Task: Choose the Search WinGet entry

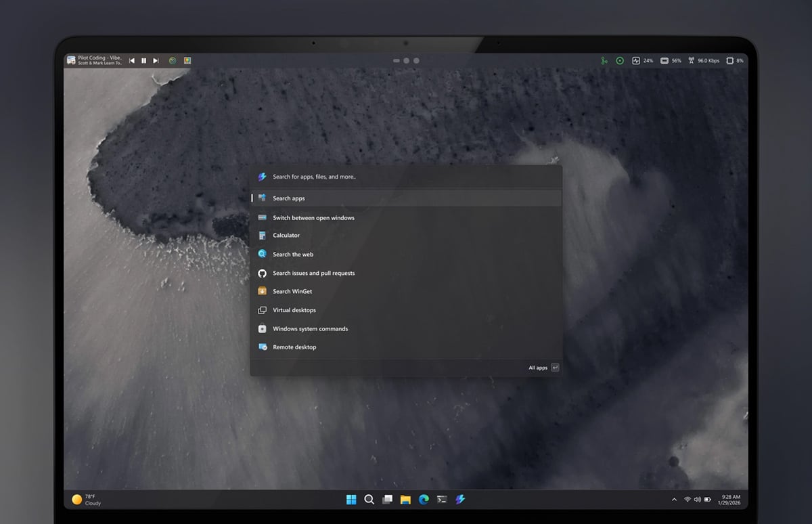Action: tap(406, 291)
